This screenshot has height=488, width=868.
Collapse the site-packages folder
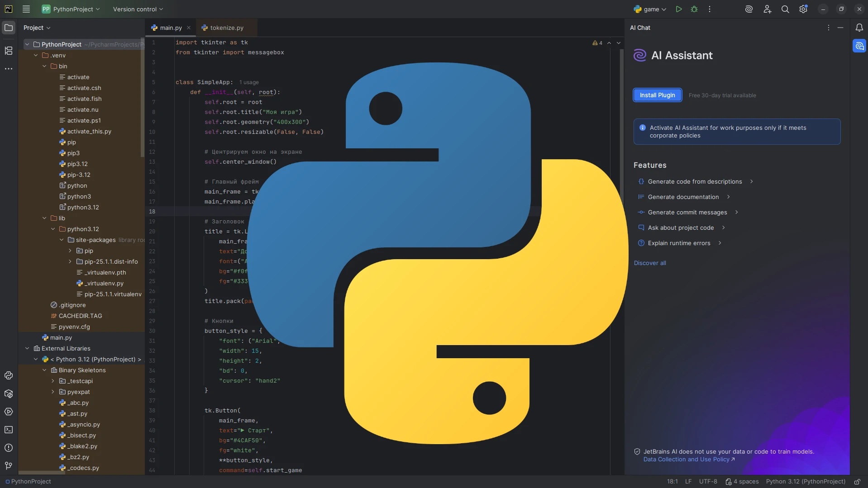tap(61, 240)
